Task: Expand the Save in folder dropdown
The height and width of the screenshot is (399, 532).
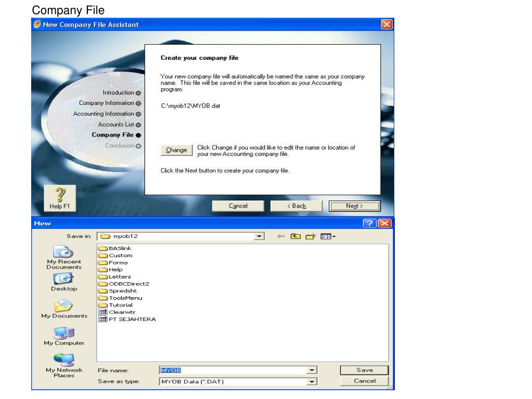Action: tap(259, 236)
